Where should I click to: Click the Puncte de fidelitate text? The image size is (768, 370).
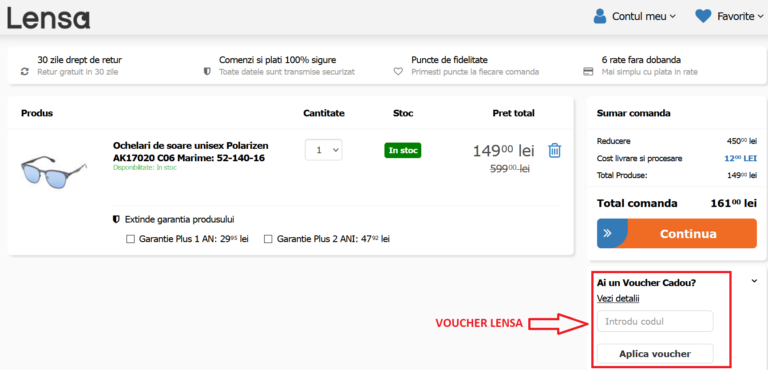pyautogui.click(x=449, y=60)
